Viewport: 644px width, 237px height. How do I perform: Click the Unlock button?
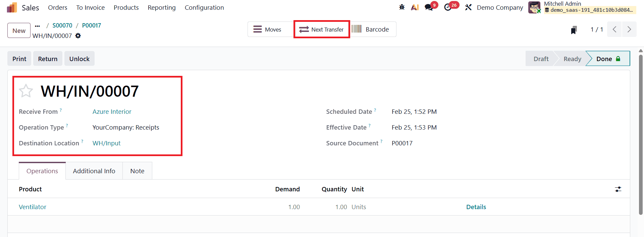(79, 59)
